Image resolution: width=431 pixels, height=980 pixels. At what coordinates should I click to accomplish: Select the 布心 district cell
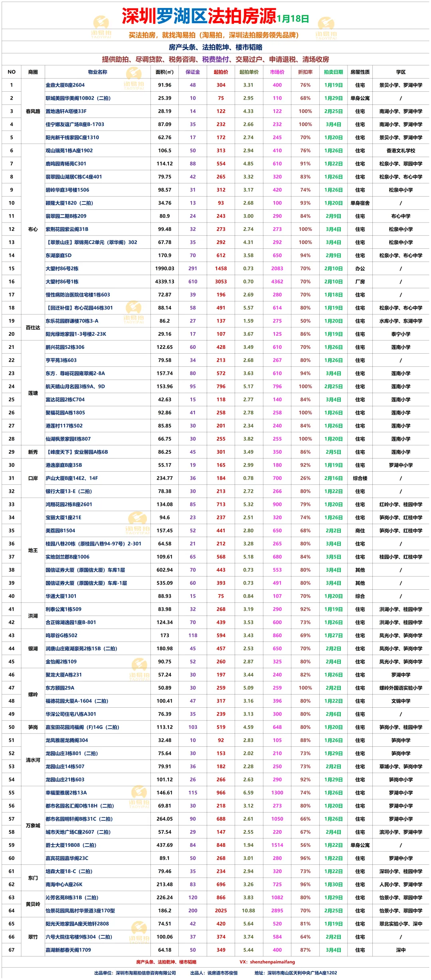pos(33,229)
